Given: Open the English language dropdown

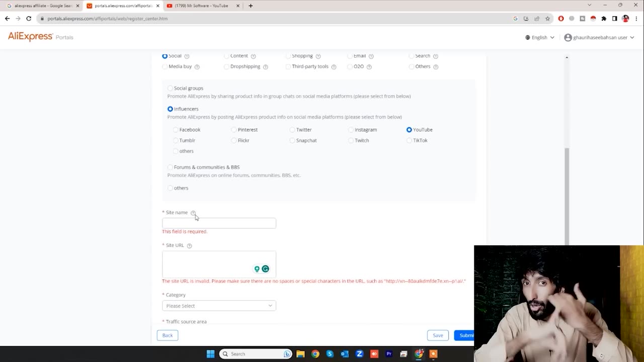Looking at the screenshot, I should click(x=540, y=37).
